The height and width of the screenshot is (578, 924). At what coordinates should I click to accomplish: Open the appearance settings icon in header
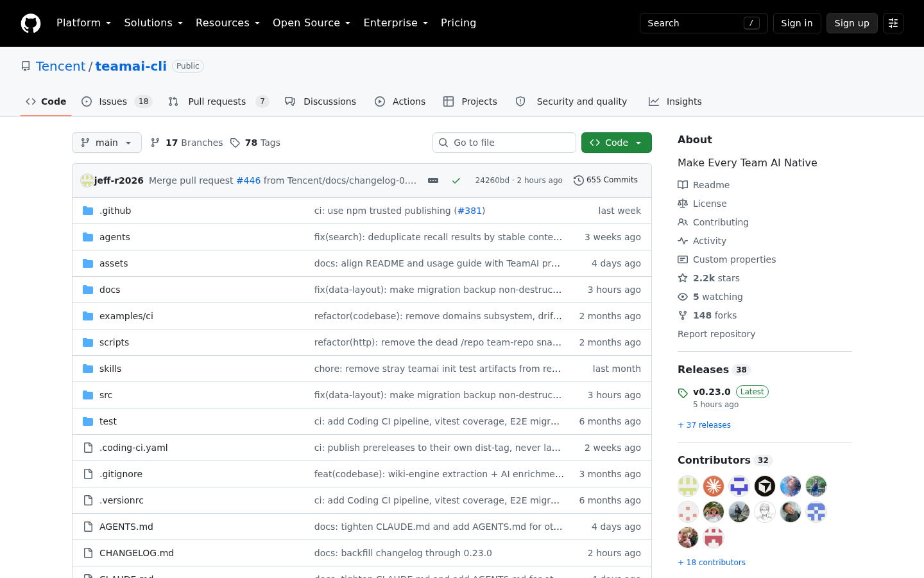[x=893, y=23]
